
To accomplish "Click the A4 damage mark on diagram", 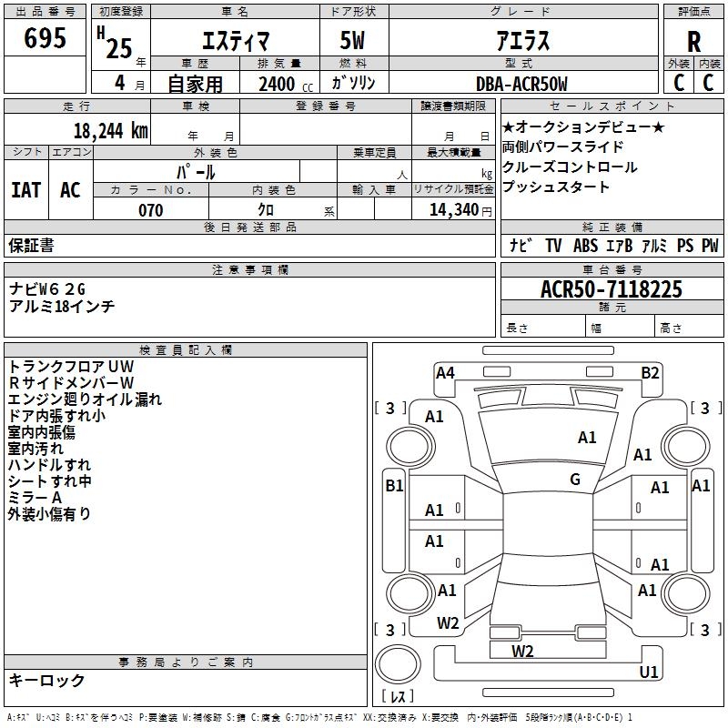I will pos(445,373).
